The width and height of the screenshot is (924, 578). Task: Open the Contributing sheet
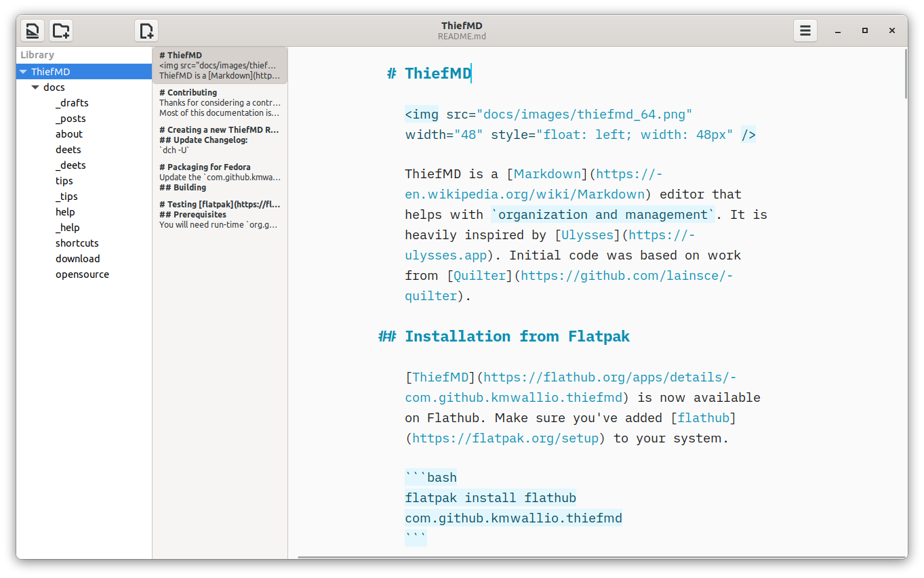(220, 102)
